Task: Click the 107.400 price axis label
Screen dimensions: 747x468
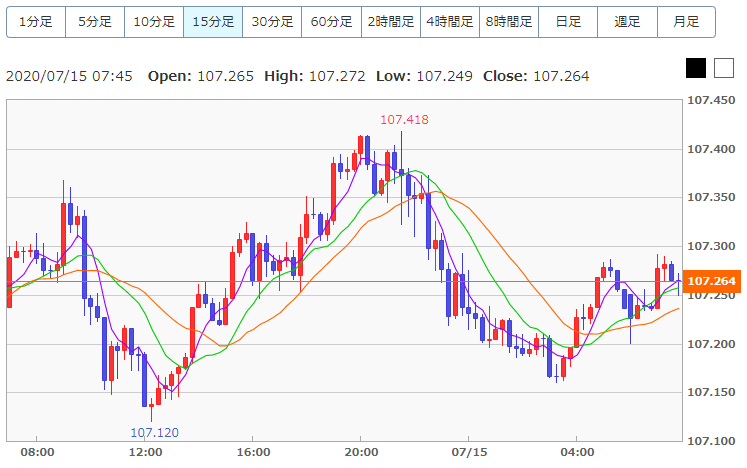Action: tap(711, 150)
